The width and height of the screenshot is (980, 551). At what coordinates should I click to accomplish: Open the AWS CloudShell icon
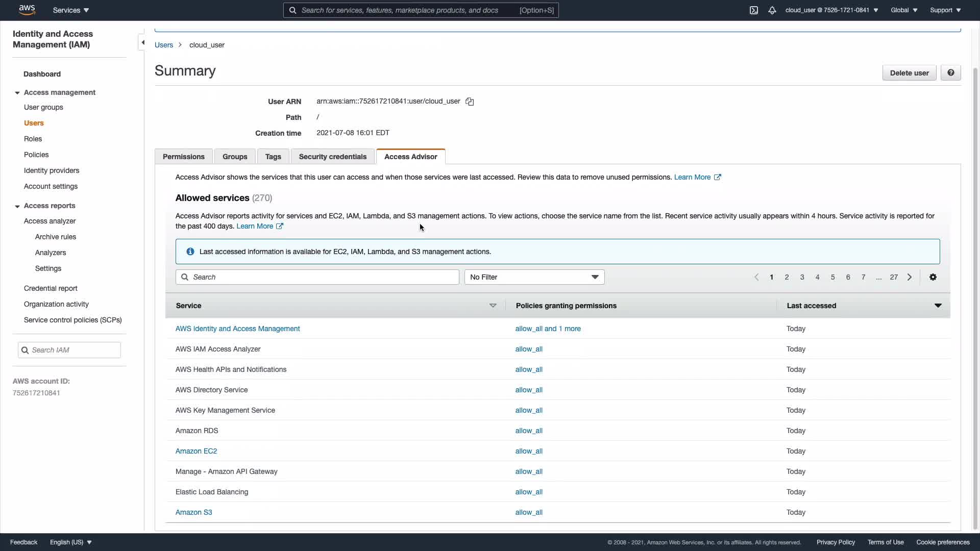(753, 10)
